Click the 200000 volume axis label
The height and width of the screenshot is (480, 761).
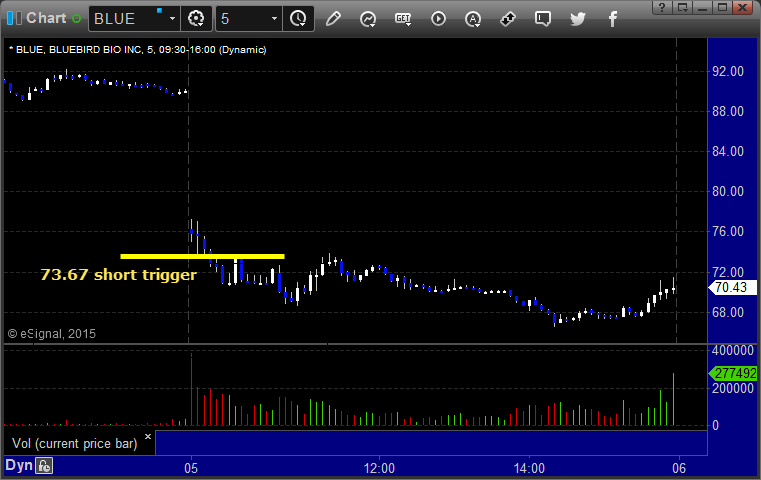(732, 388)
